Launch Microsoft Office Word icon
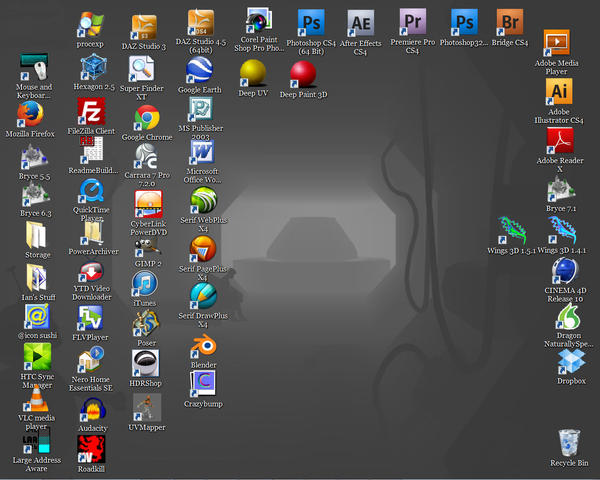The image size is (600, 480). pyautogui.click(x=202, y=152)
